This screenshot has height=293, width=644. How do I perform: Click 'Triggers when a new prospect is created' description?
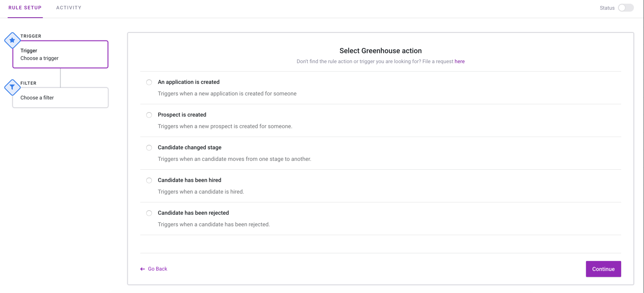225,126
